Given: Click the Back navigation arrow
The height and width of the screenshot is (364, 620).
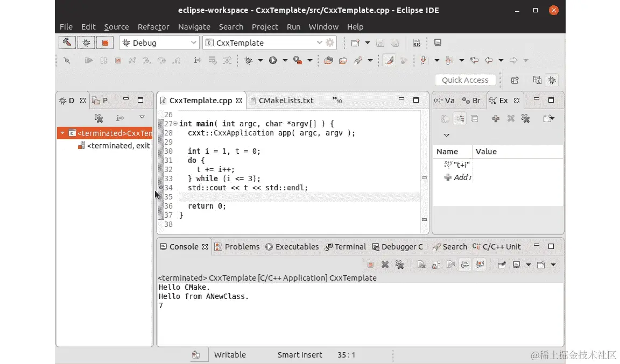Looking at the screenshot, I should (x=489, y=60).
